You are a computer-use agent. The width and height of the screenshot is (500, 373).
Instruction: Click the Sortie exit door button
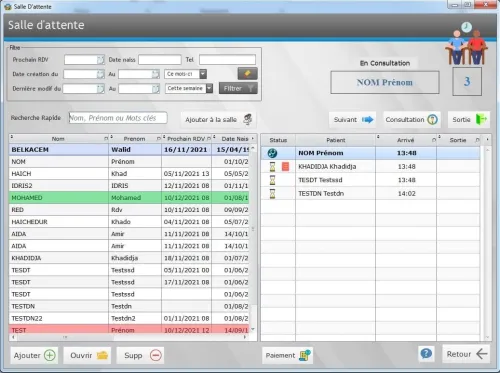469,119
